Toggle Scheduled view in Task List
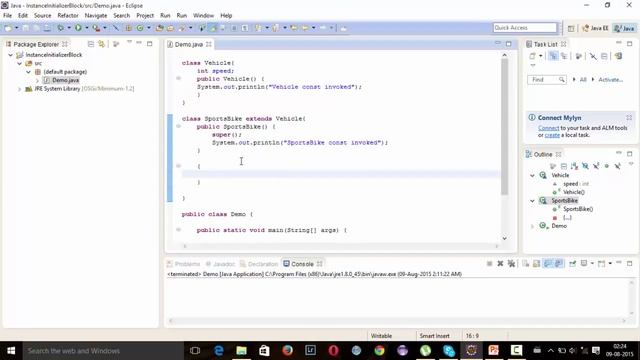Screen dimensions: 640x360 click(564, 56)
